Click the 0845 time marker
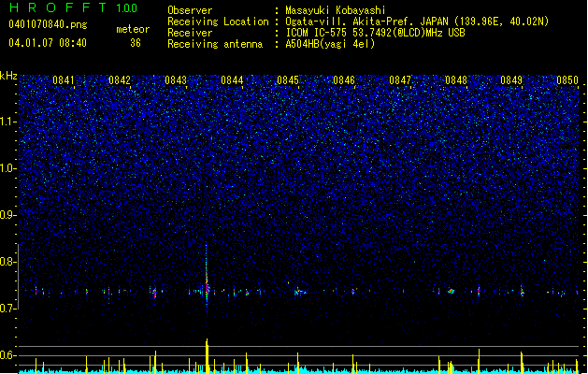This screenshot has width=588, height=374. point(288,80)
